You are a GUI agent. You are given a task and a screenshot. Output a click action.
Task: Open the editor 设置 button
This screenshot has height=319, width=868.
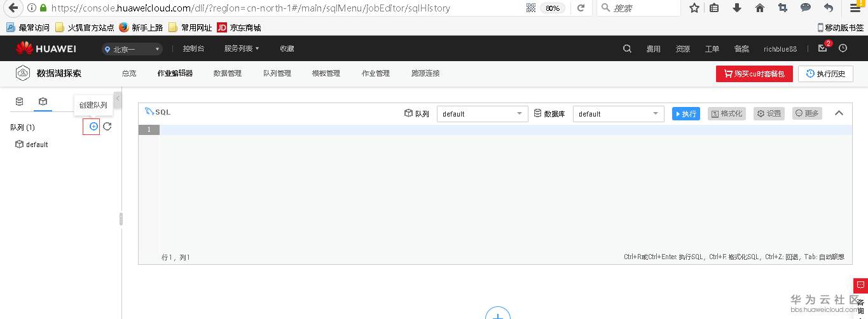point(769,113)
